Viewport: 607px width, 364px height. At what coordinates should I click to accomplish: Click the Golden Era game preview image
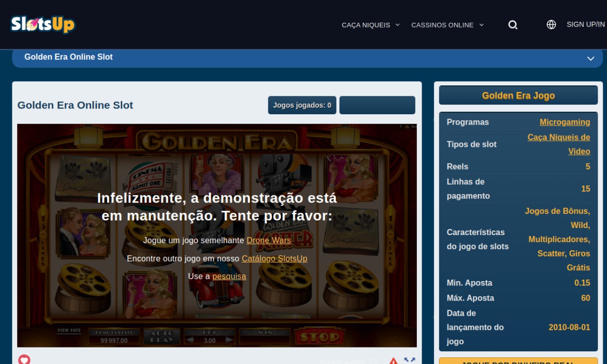click(217, 236)
